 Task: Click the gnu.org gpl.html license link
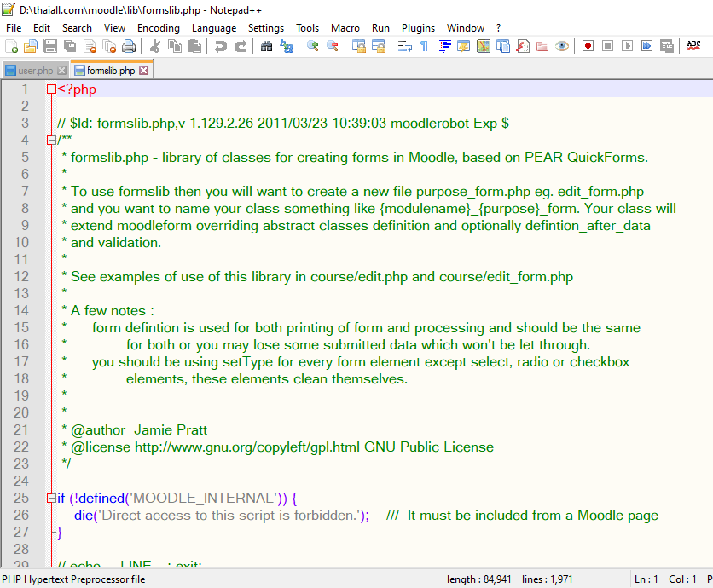pyautogui.click(x=247, y=447)
